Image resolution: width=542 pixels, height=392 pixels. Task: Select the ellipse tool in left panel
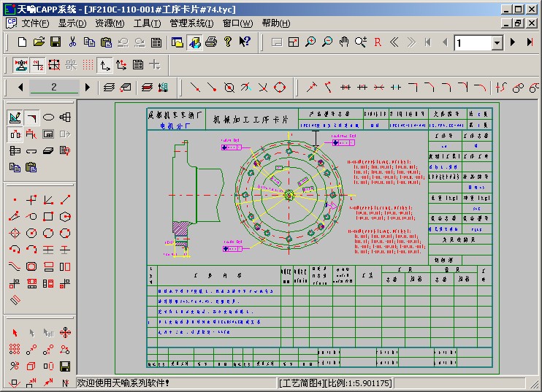pyautogui.click(x=48, y=118)
